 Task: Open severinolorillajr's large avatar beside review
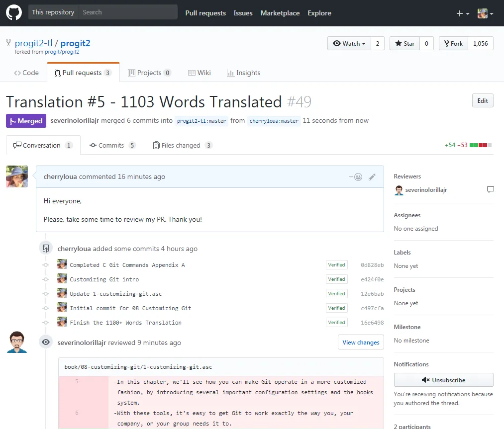(17, 343)
